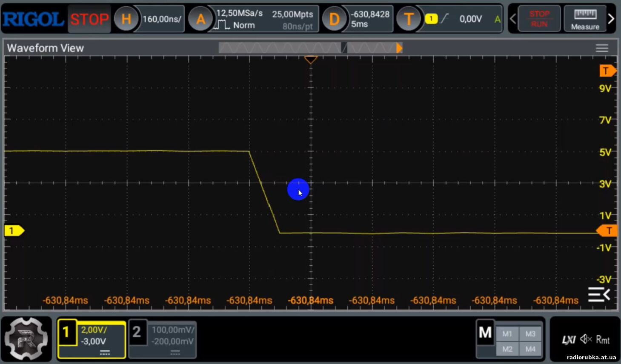Toggle channel 1 on or off
The width and height of the screenshot is (621, 364).
click(x=66, y=332)
